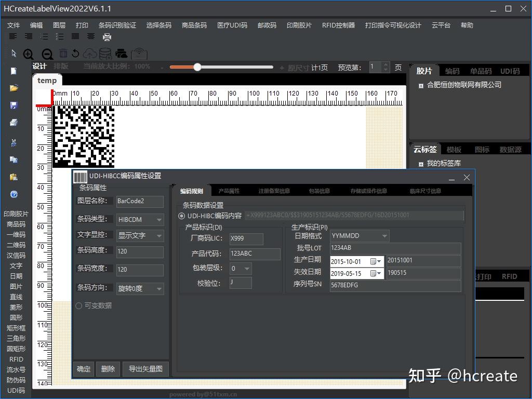Click the calendar icon for 生产日期
Image resolution: width=532 pixels, height=399 pixels.
click(x=373, y=262)
